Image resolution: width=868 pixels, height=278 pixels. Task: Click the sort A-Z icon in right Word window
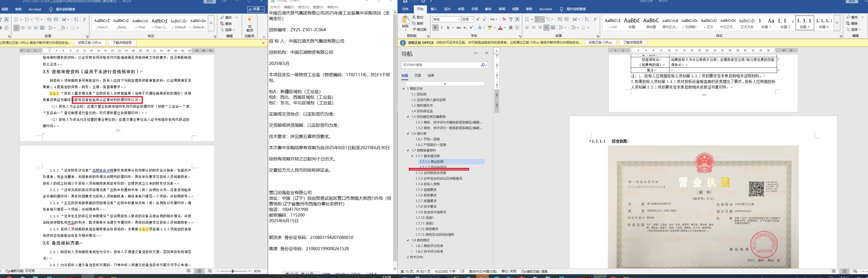pos(587,19)
